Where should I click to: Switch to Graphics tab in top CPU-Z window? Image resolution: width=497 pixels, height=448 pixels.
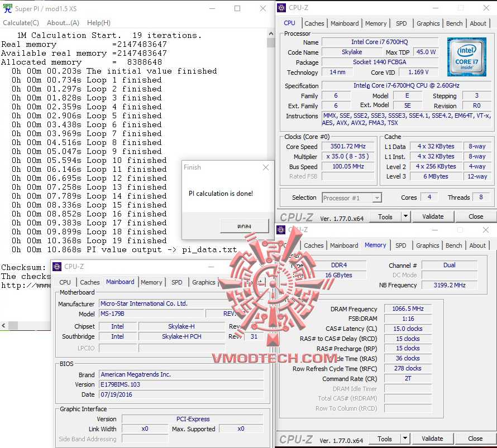pos(428,23)
